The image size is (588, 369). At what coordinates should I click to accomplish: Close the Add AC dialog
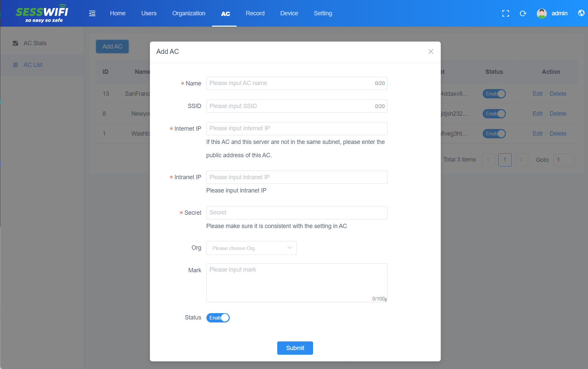[431, 52]
